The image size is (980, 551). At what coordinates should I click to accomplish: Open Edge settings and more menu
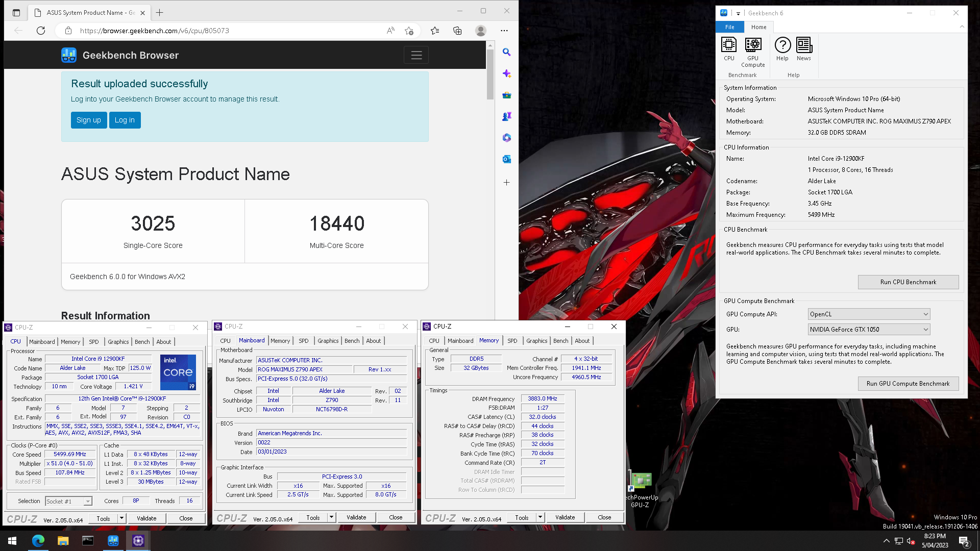point(504,31)
